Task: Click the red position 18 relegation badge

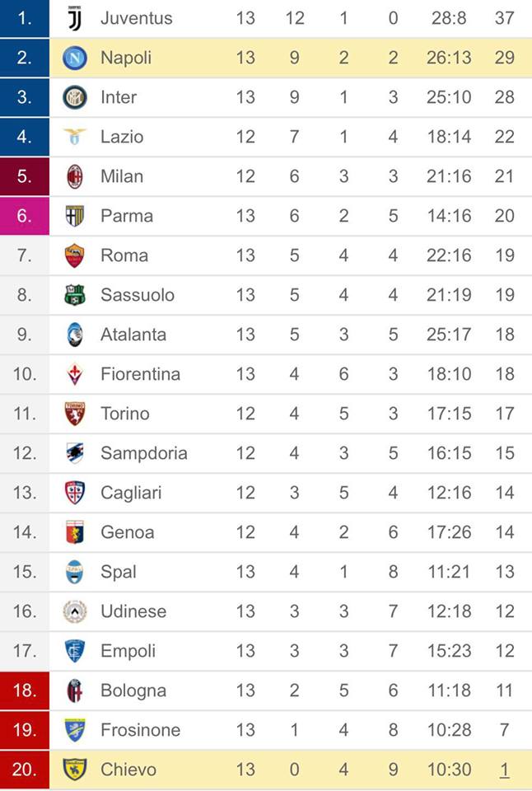Action: pos(25,690)
